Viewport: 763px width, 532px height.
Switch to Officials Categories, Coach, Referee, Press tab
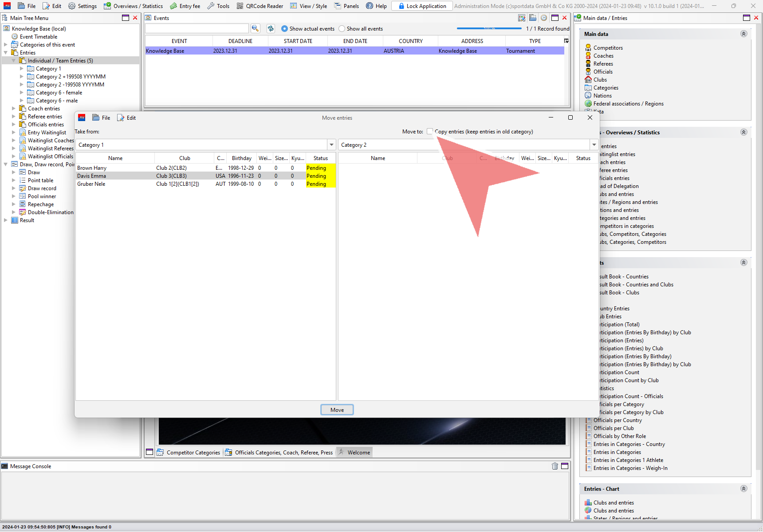(279, 452)
